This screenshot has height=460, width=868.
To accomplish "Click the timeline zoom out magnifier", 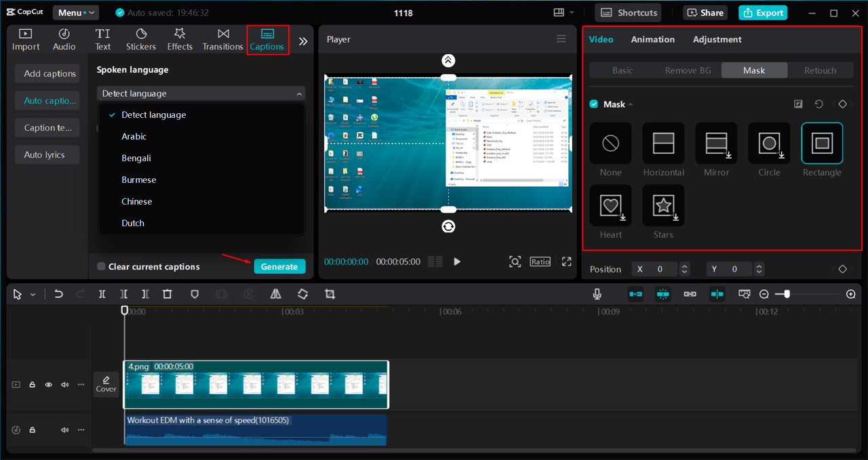I will [764, 294].
